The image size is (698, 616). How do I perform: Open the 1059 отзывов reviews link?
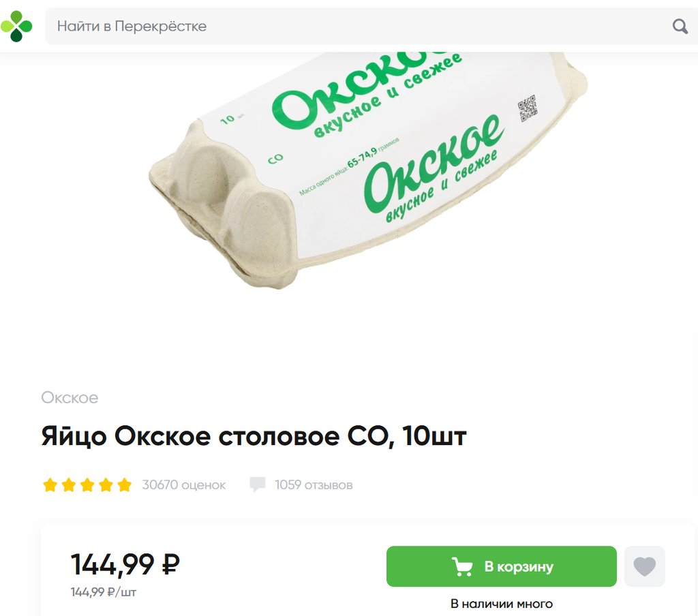click(x=314, y=484)
